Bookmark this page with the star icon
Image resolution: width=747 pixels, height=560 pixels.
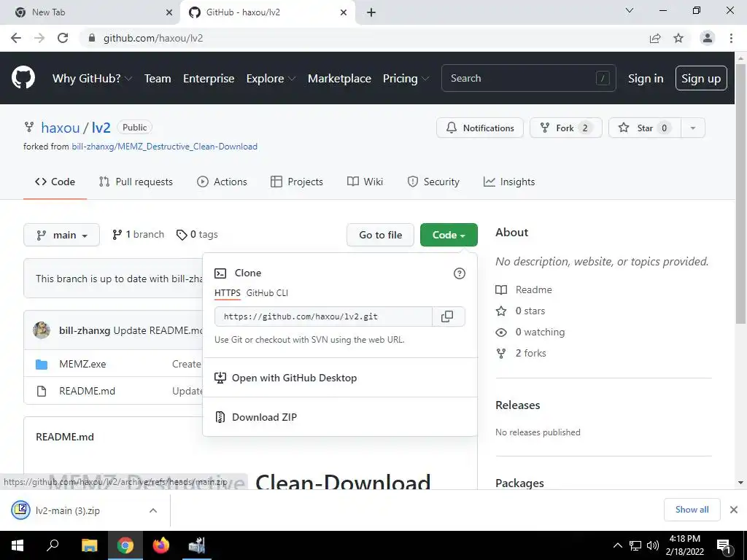[678, 38]
